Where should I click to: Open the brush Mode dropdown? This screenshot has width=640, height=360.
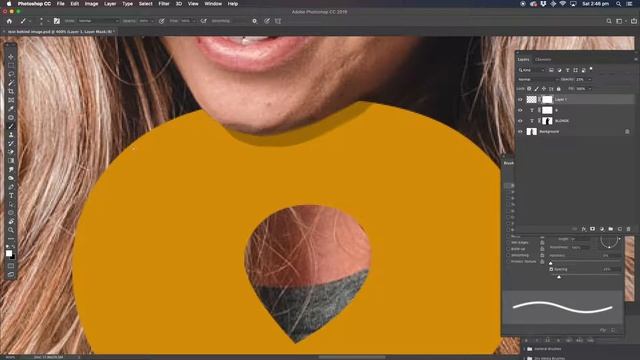coord(98,21)
